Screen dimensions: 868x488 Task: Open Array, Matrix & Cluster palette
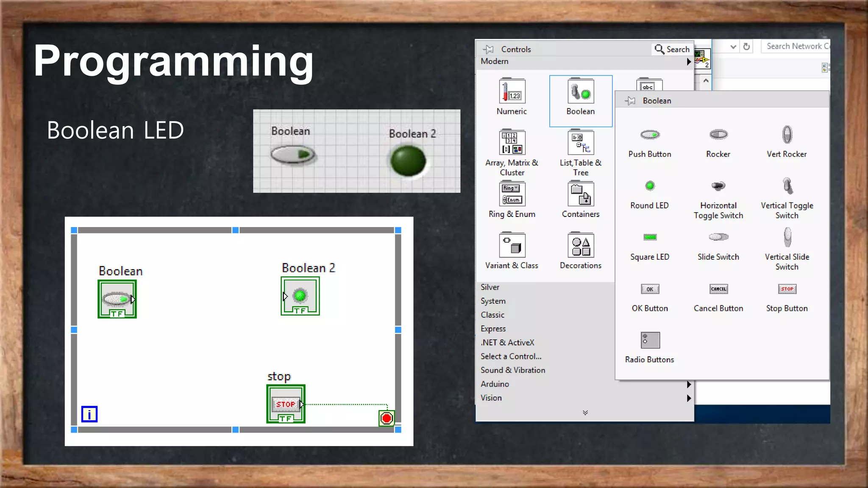pyautogui.click(x=512, y=152)
